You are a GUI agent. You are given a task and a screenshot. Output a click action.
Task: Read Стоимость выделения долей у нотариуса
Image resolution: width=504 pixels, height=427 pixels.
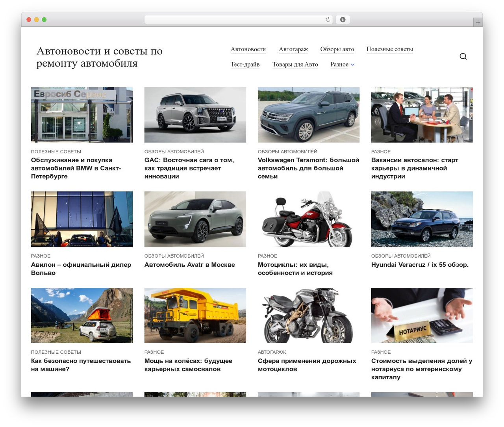(x=422, y=369)
